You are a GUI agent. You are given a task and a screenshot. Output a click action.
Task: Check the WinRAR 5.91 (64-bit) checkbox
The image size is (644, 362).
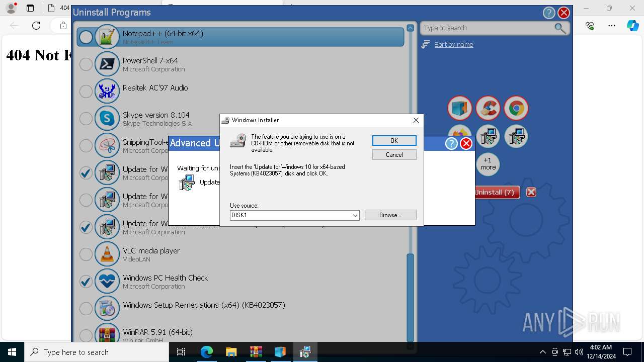[86, 335]
